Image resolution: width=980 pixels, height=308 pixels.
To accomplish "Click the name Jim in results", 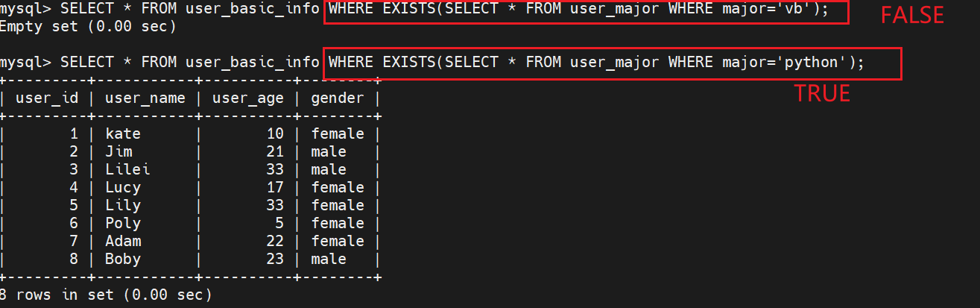I will (x=118, y=152).
